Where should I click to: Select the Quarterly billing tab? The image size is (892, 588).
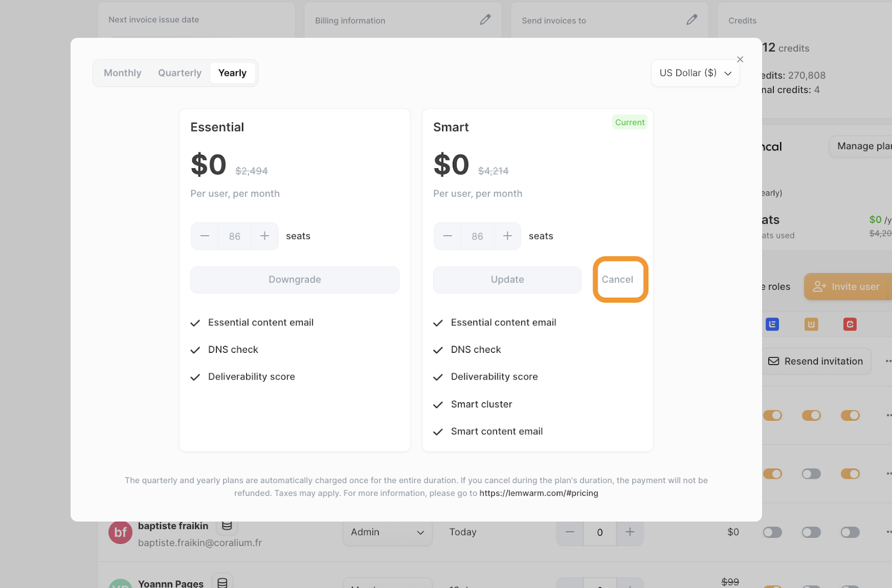[x=180, y=73]
